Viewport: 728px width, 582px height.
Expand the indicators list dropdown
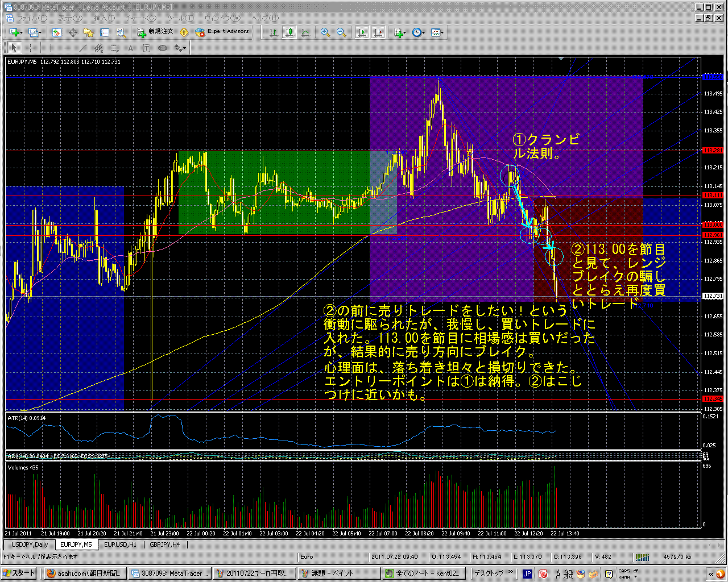400,32
